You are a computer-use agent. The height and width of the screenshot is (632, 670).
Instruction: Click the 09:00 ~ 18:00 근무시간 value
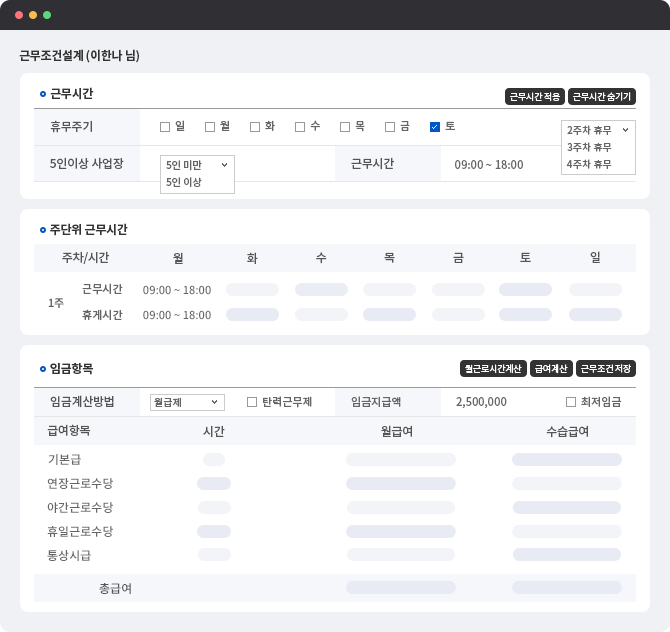(x=489, y=165)
